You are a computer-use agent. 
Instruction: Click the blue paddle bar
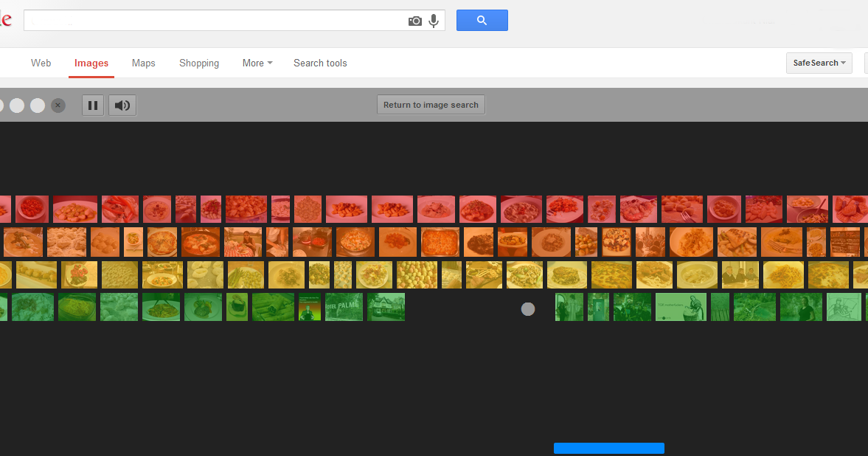[x=609, y=448]
